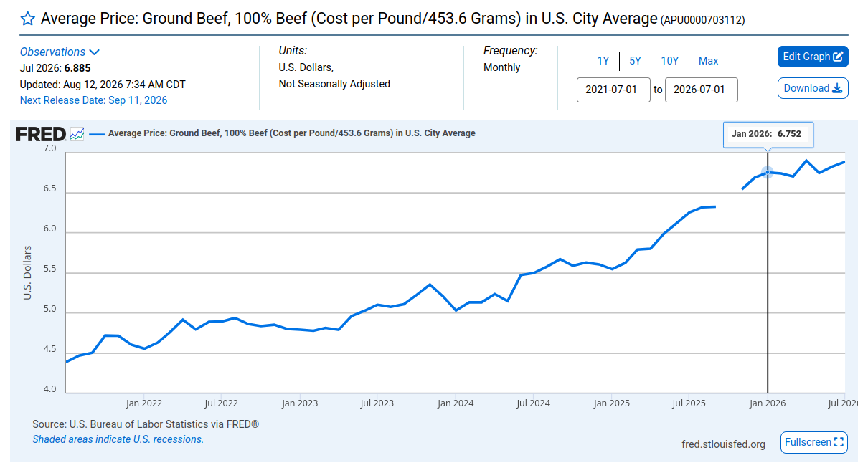Click the Download button
The width and height of the screenshot is (868, 468).
[x=813, y=88]
